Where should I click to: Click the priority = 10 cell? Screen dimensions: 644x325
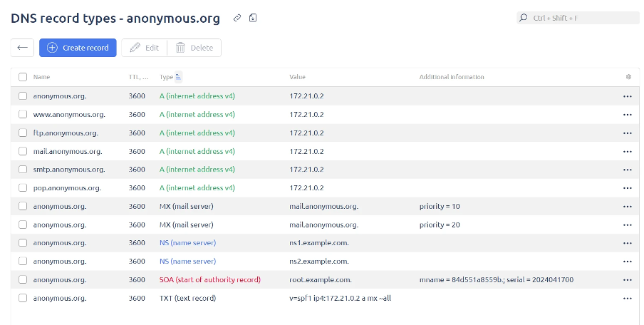(x=440, y=206)
